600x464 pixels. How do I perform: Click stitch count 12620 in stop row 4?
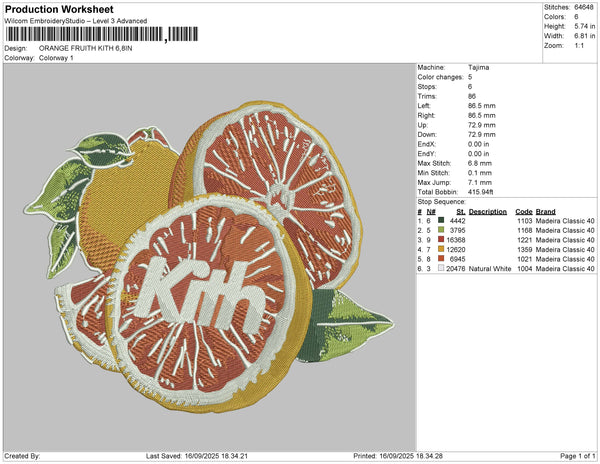point(456,249)
